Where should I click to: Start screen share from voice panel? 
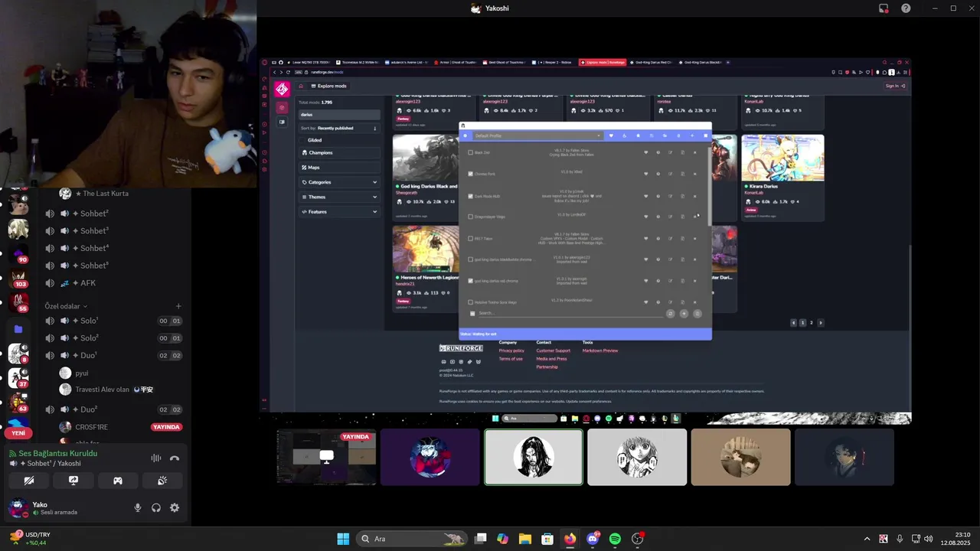[73, 481]
